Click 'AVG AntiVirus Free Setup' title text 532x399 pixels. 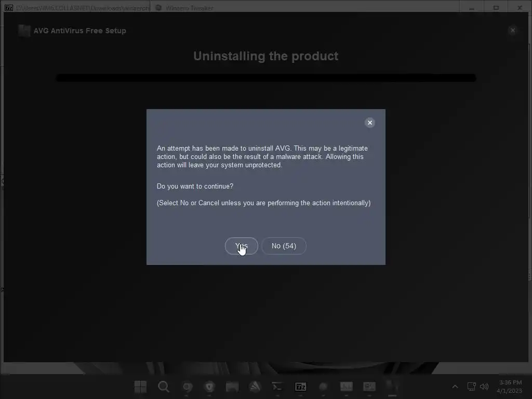(x=79, y=31)
